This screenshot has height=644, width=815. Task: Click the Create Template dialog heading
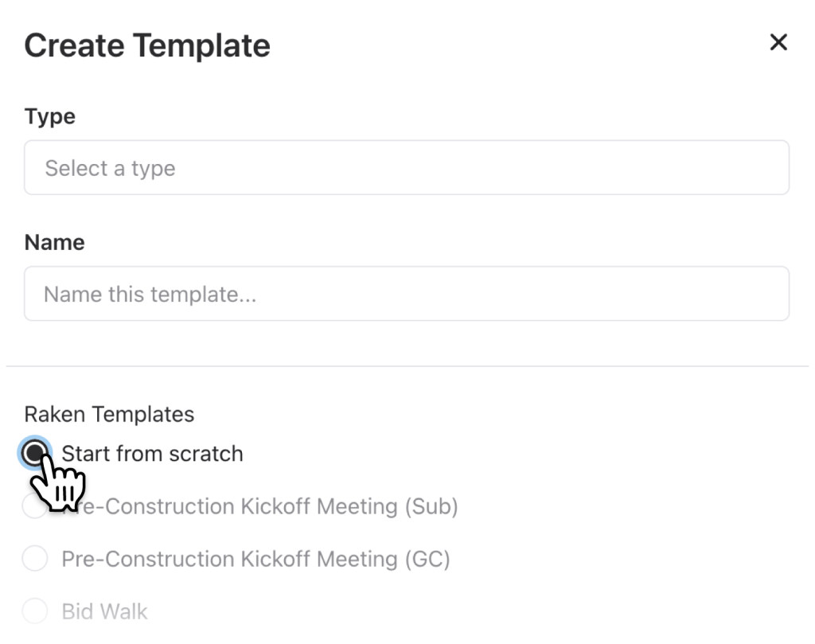pyautogui.click(x=147, y=45)
